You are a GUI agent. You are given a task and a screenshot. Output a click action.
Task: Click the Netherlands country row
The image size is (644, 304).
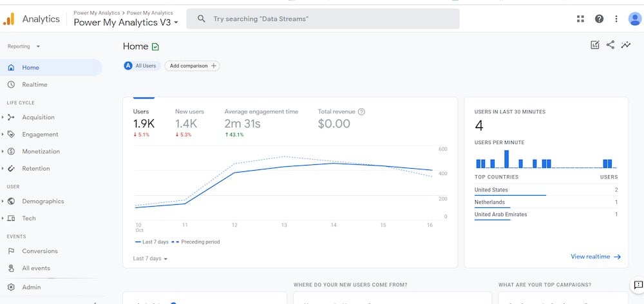pos(546,202)
